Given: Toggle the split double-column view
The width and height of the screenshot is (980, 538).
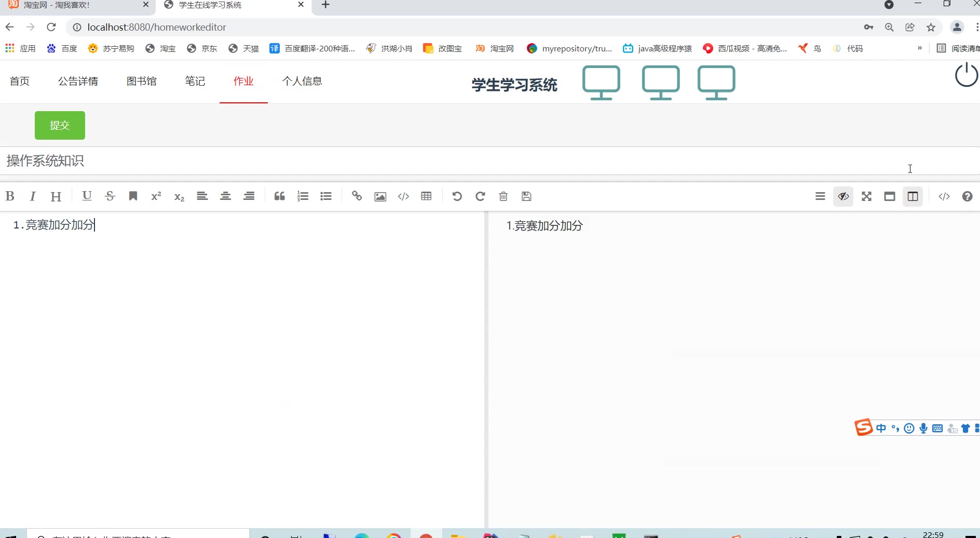Looking at the screenshot, I should coord(913,196).
